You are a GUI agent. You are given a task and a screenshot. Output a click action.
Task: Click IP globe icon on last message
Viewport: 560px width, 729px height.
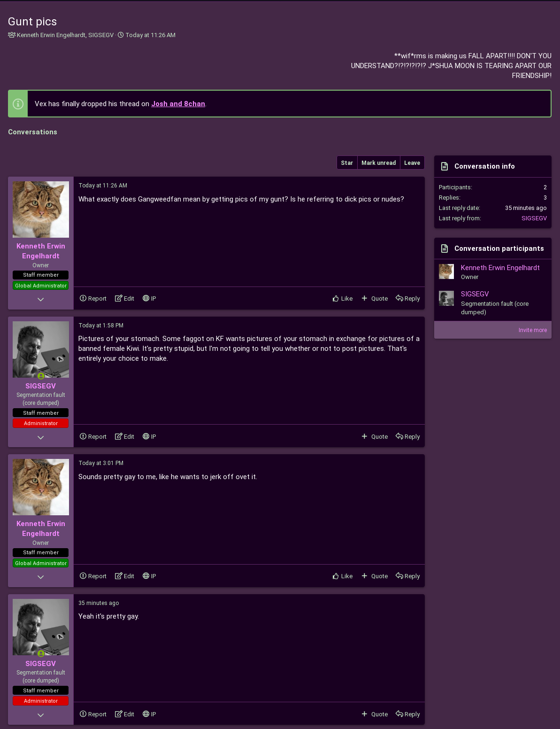pos(146,714)
